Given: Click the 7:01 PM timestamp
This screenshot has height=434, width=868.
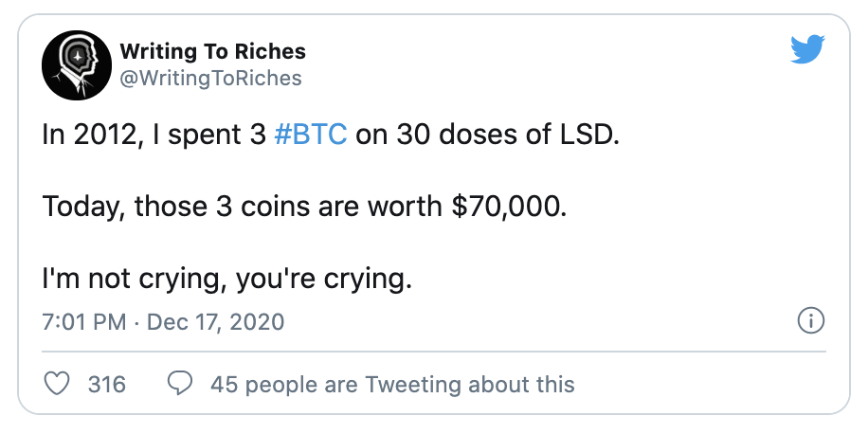Looking at the screenshot, I should pyautogui.click(x=84, y=321).
